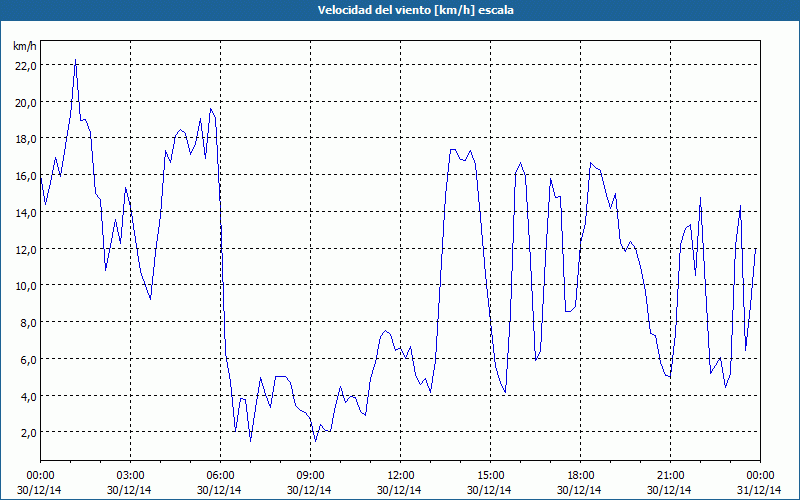Select the '03:00' time label
Viewport: 800px width, 500px height.
pyautogui.click(x=130, y=476)
